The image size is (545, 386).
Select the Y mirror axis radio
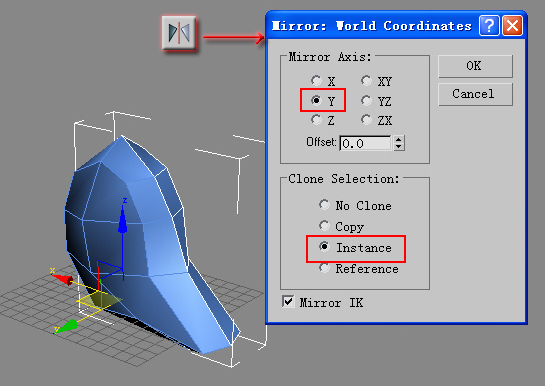316,100
